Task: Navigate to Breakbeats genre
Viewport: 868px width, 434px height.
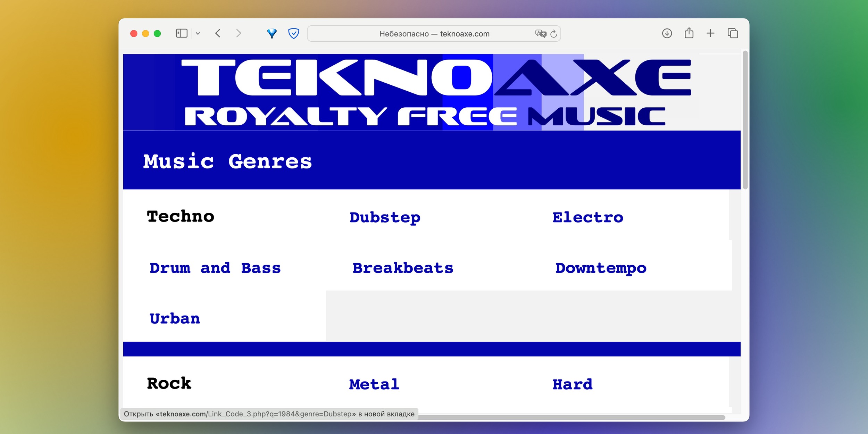Action: tap(402, 268)
